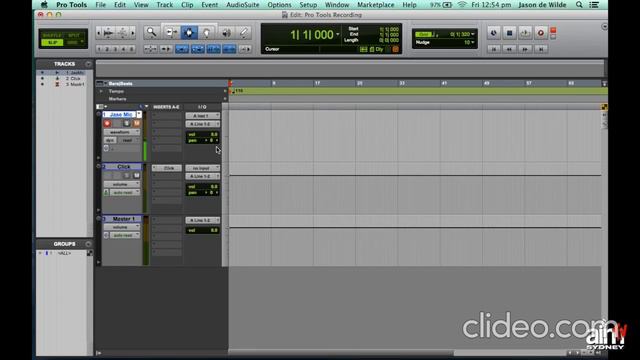Click zoom preset button 5
The image size is (640, 360).
(131, 49)
